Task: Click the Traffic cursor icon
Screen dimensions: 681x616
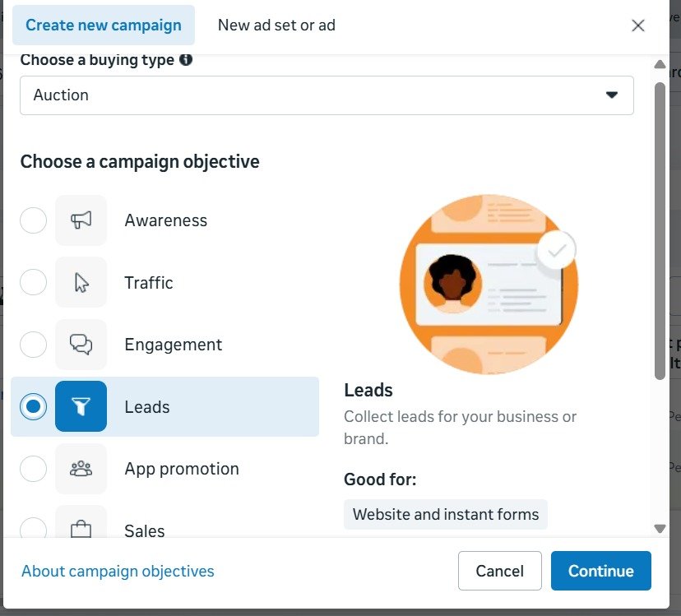Action: [x=81, y=283]
